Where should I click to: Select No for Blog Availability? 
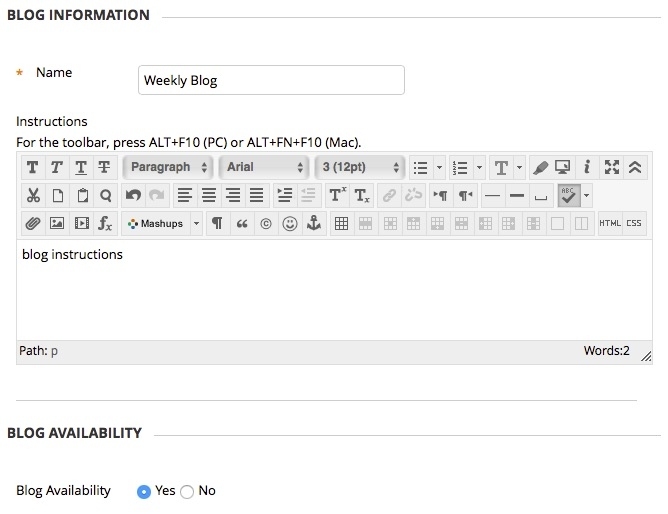pos(188,491)
